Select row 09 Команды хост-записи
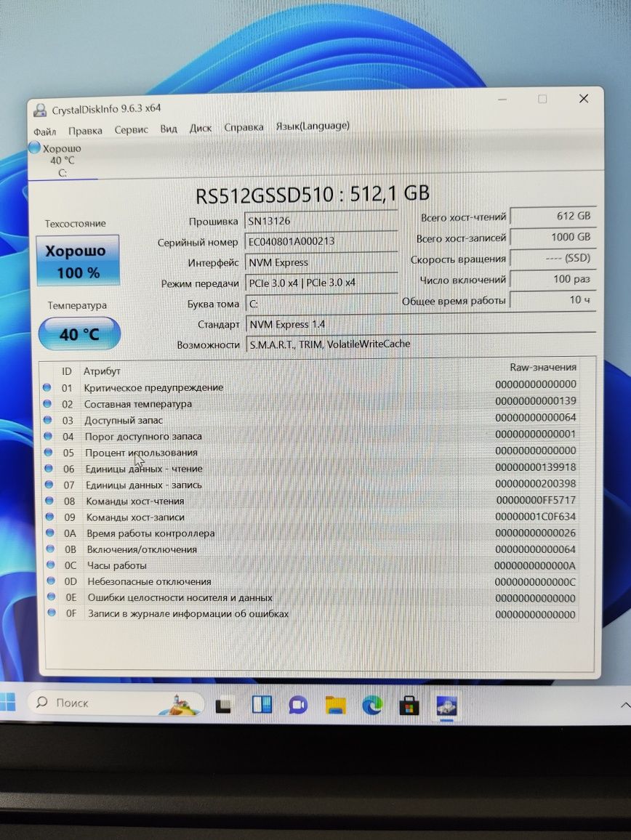631x840 pixels. click(x=311, y=517)
